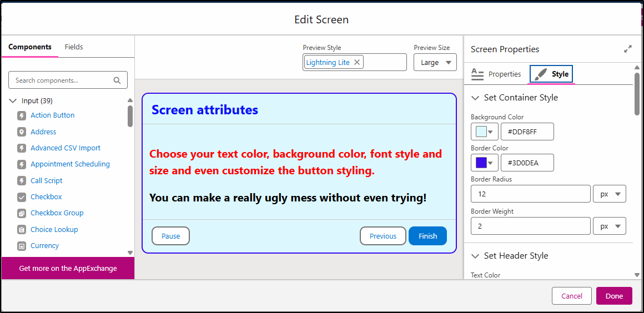Open the Border Color swatch picker
Viewport: 644px width, 313px height.
[484, 163]
